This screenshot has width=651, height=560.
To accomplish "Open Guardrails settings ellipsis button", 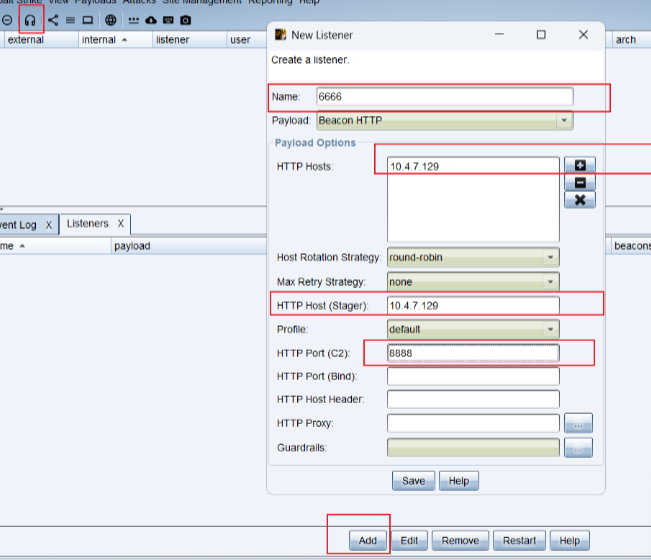I will click(578, 448).
